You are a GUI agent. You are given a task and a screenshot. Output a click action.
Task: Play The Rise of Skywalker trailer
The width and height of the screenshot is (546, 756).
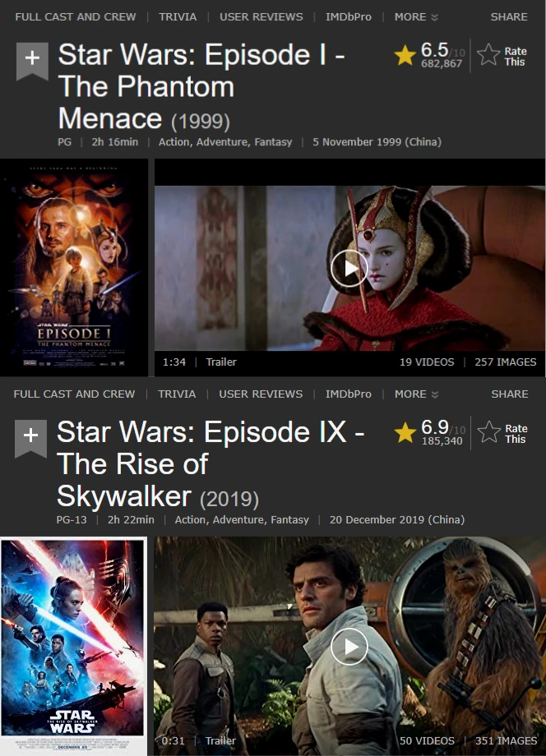tap(349, 647)
